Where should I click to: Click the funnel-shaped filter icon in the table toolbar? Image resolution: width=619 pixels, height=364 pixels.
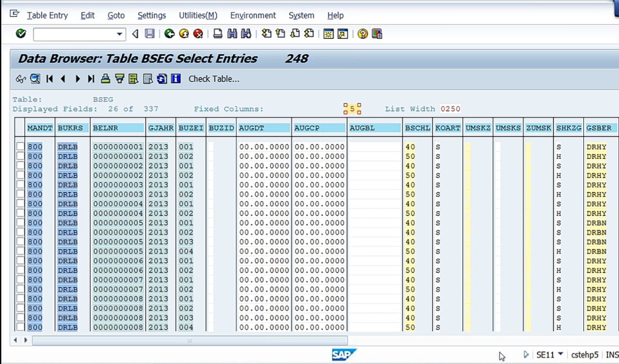click(x=119, y=79)
